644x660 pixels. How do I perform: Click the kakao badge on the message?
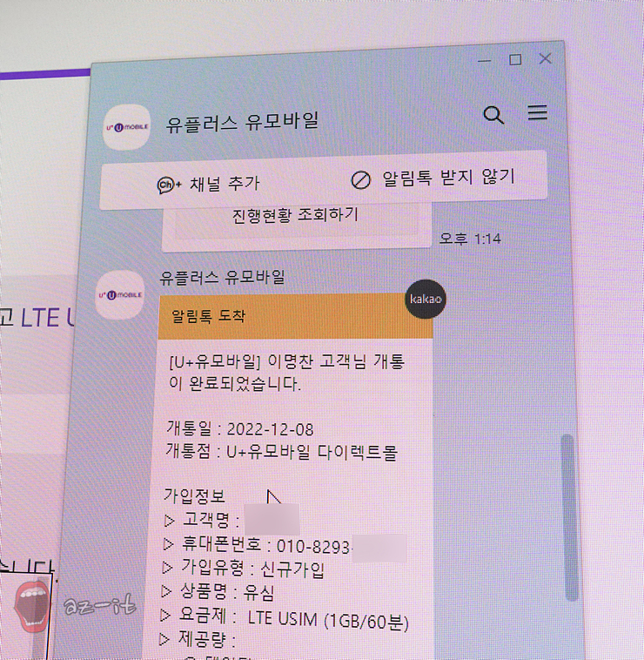coord(426,300)
